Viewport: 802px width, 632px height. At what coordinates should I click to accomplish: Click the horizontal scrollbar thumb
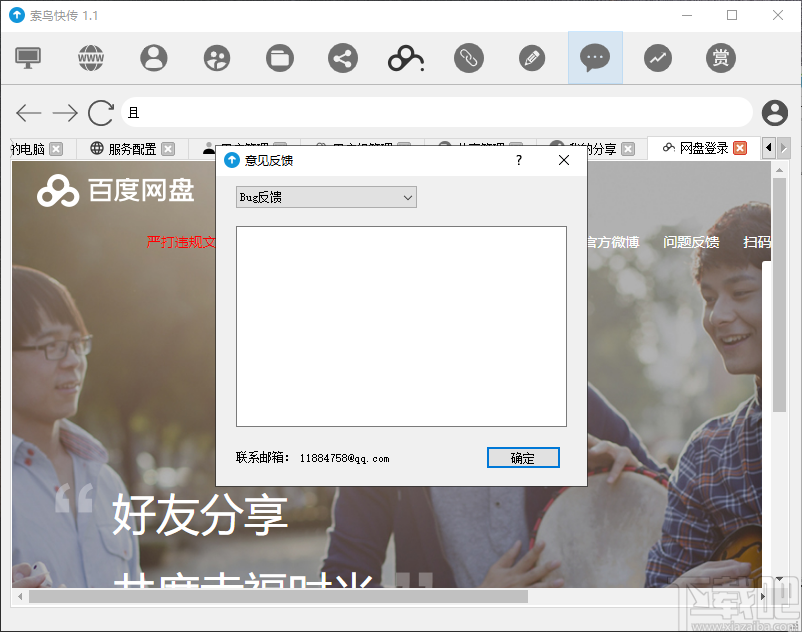coord(278,596)
